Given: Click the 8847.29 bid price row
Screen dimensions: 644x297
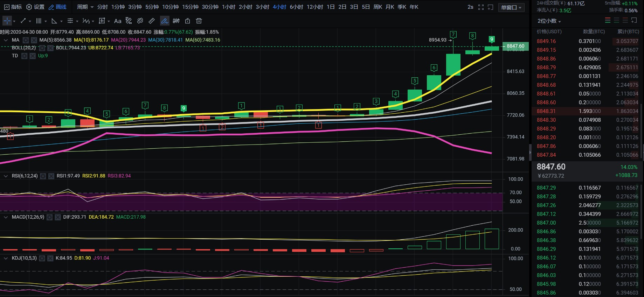Looking at the screenshot, I should [x=587, y=188].
